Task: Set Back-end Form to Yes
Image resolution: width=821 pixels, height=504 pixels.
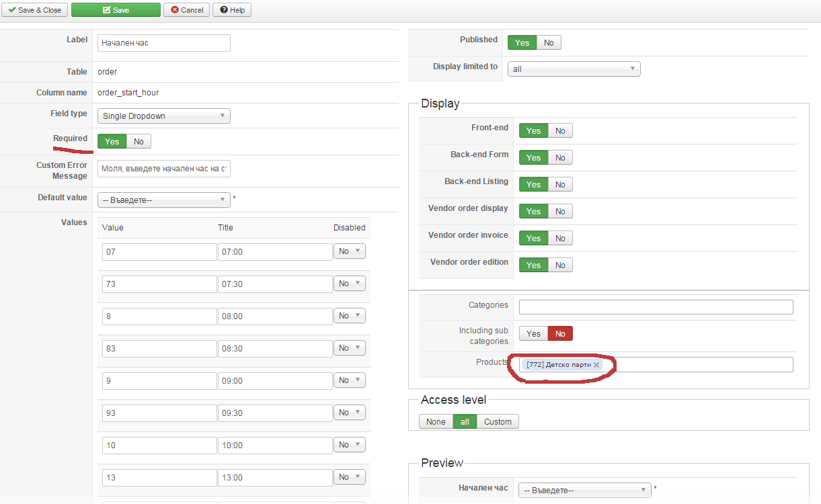Action: click(533, 158)
